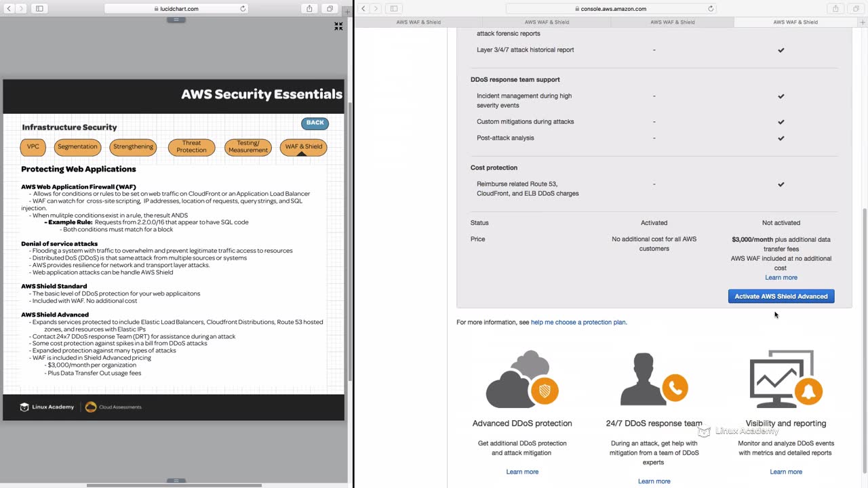Image resolution: width=868 pixels, height=488 pixels.
Task: Click the console.aws.amazon.com address bar
Action: (x=610, y=9)
